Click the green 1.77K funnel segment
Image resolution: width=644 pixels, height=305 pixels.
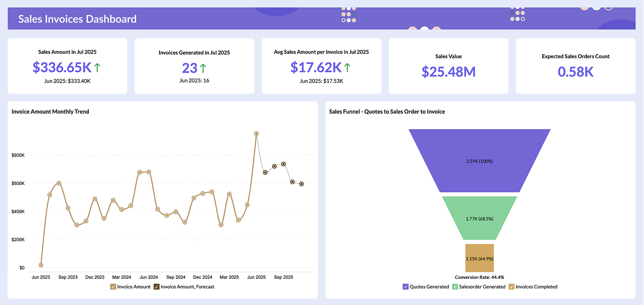click(x=479, y=218)
